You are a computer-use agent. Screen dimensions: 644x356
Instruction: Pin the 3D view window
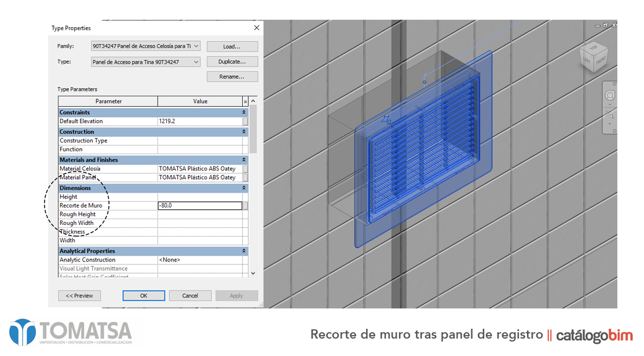pyautogui.click(x=605, y=25)
